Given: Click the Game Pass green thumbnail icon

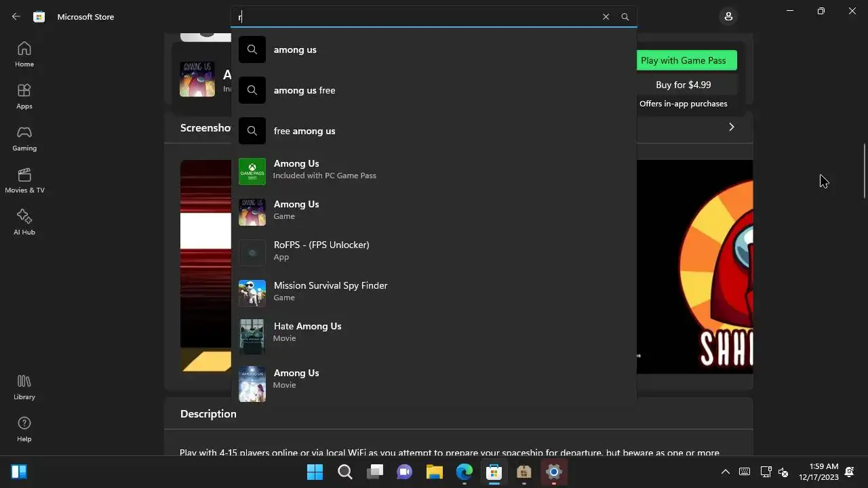Looking at the screenshot, I should pyautogui.click(x=252, y=171).
